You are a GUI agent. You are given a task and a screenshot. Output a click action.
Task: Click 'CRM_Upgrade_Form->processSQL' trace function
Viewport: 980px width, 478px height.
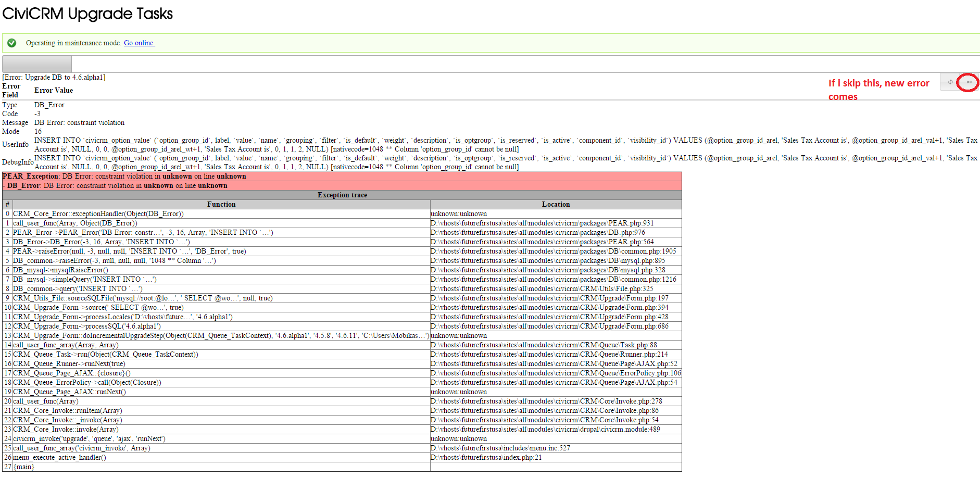coord(87,326)
